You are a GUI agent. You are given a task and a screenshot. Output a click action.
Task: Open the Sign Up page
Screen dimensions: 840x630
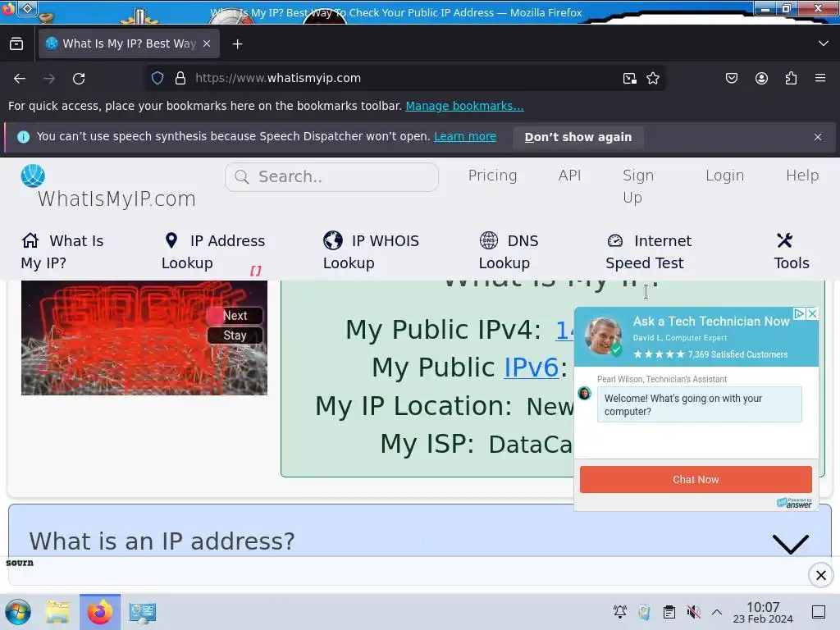coord(638,186)
